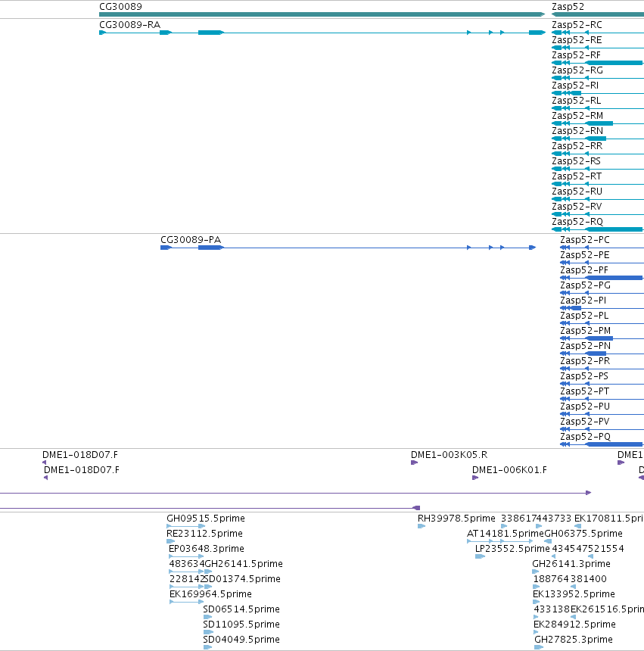
Task: Click the SD11095.5prime EST label
Action: [241, 625]
